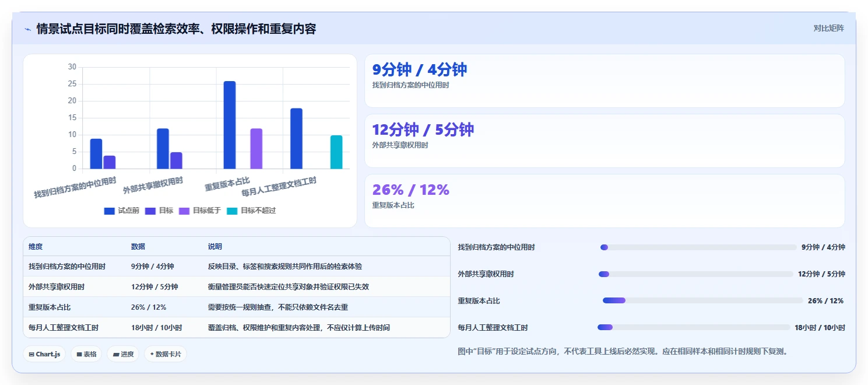Image resolution: width=868 pixels, height=385 pixels.
Task: Open the 12分钟 / 5分钟 data card
Action: click(x=605, y=141)
